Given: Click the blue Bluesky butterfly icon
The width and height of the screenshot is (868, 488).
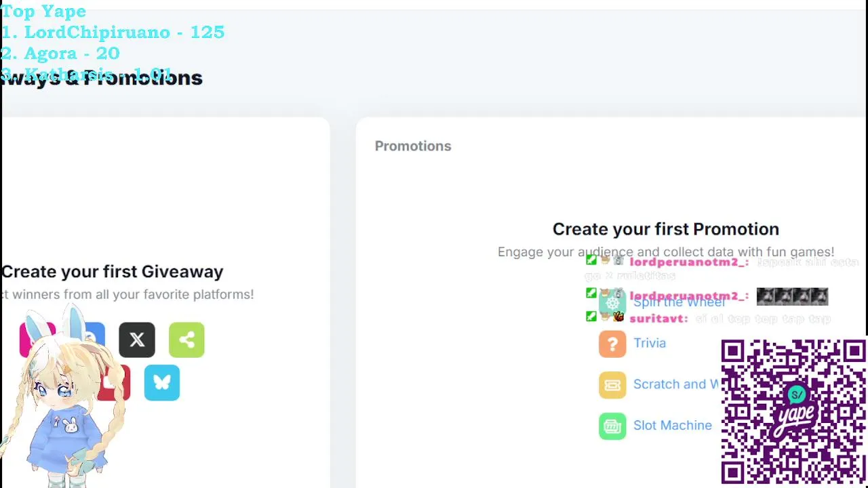Looking at the screenshot, I should (162, 383).
